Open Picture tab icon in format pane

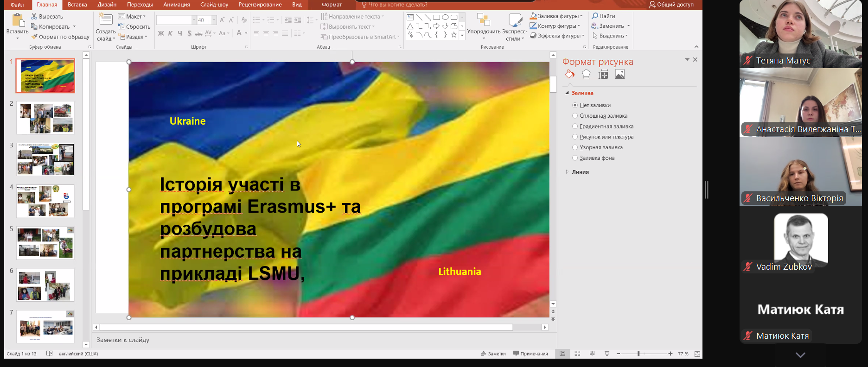pyautogui.click(x=620, y=74)
